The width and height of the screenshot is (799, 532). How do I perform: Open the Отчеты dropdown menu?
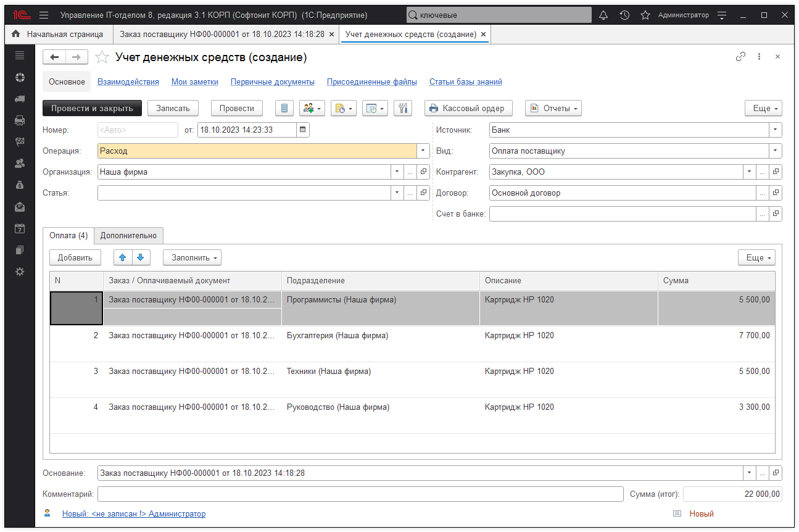pyautogui.click(x=553, y=108)
